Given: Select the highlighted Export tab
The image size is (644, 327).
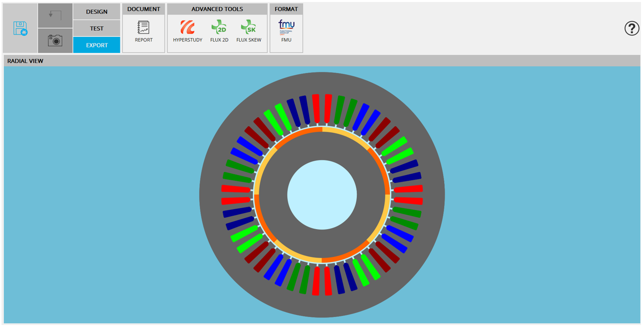Looking at the screenshot, I should coord(96,45).
